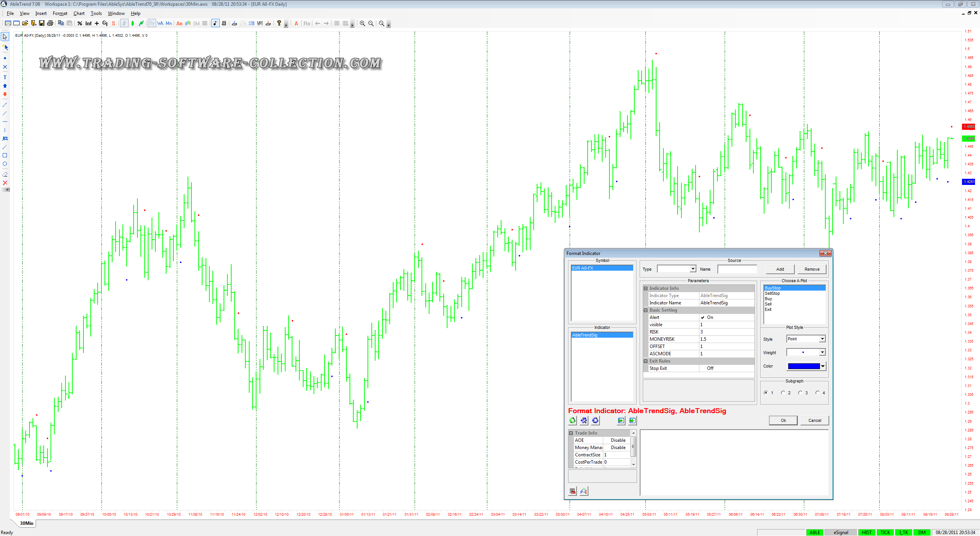Collapse the Basic Setting section

click(646, 310)
